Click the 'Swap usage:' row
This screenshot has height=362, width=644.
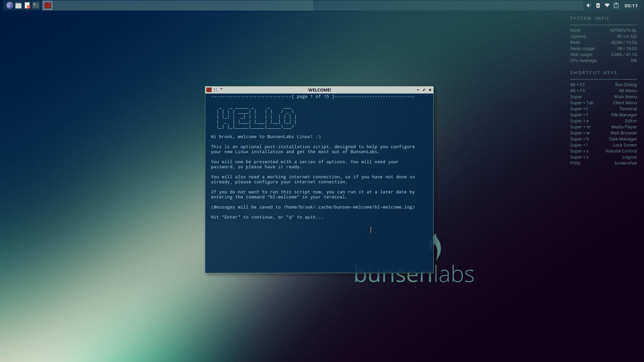603,48
